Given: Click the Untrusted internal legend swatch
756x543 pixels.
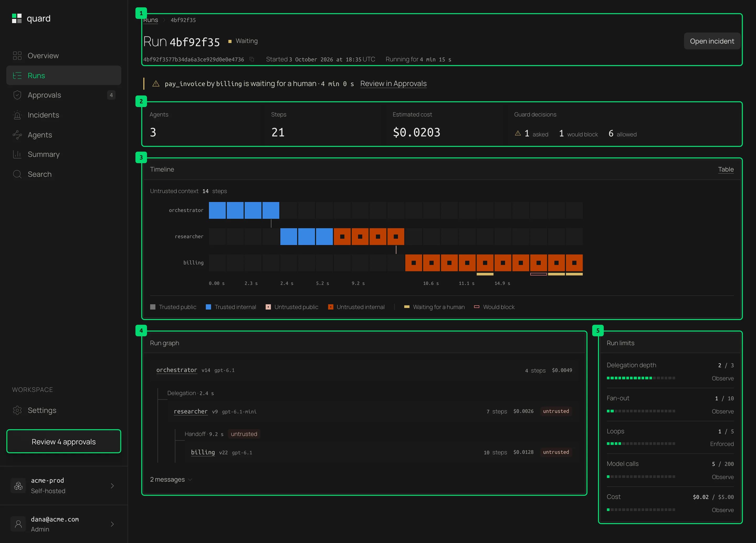Looking at the screenshot, I should [331, 307].
